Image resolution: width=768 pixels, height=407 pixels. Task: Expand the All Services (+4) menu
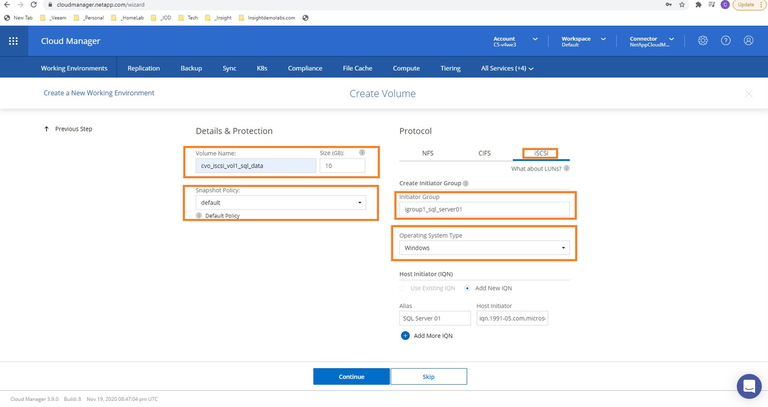[507, 68]
